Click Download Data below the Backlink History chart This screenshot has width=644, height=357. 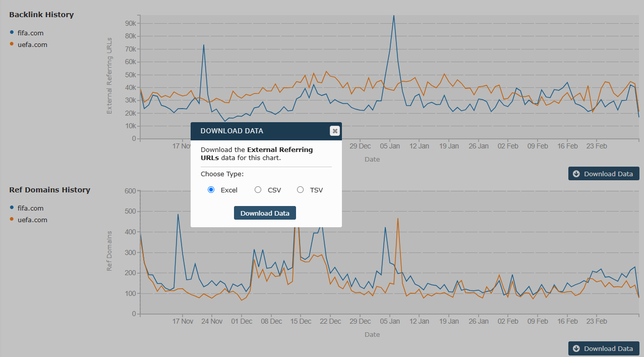point(604,173)
